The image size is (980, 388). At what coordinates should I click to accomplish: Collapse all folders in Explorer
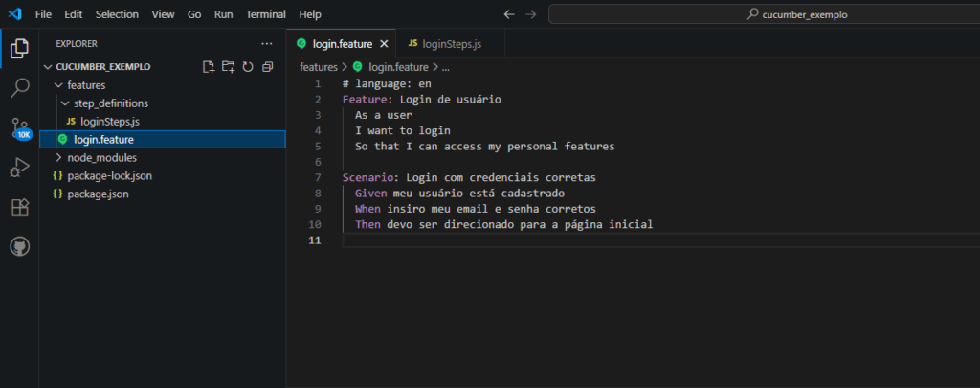(267, 67)
